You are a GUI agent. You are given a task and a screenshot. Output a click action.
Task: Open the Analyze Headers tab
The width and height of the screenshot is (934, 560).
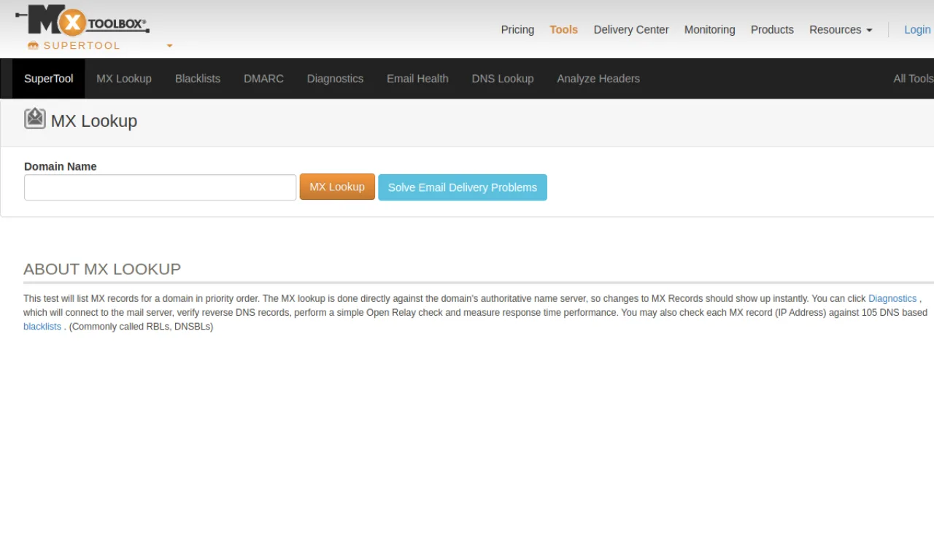click(598, 79)
